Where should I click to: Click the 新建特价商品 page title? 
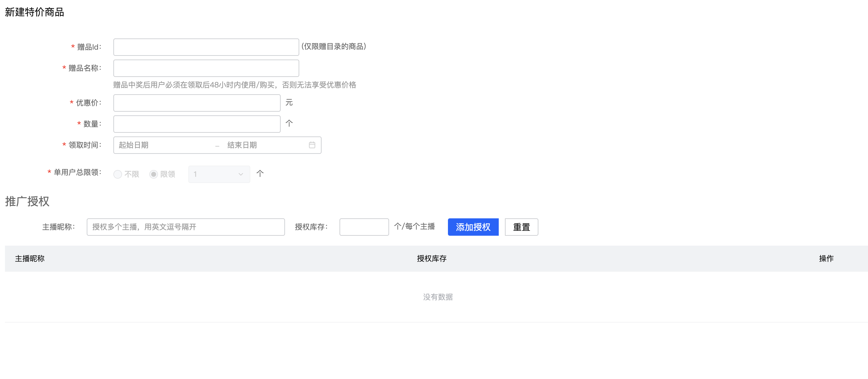[34, 12]
